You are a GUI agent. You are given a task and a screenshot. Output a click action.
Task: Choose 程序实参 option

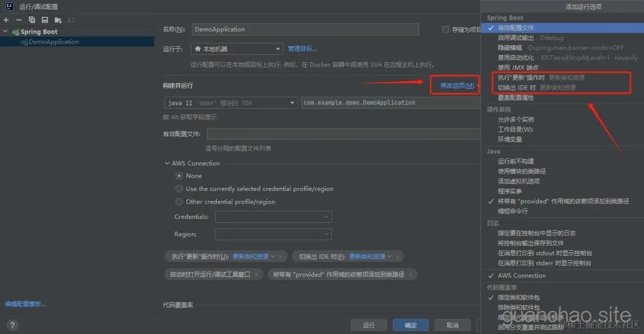click(562, 191)
